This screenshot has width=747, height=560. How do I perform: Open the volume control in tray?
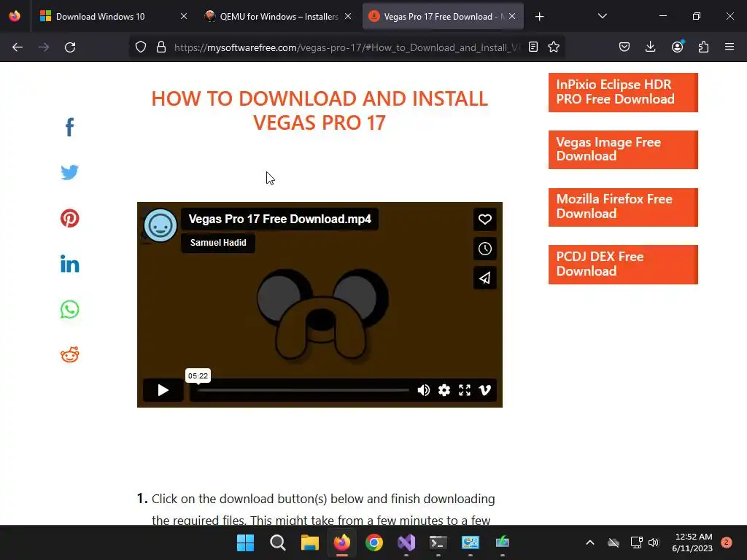coord(654,542)
